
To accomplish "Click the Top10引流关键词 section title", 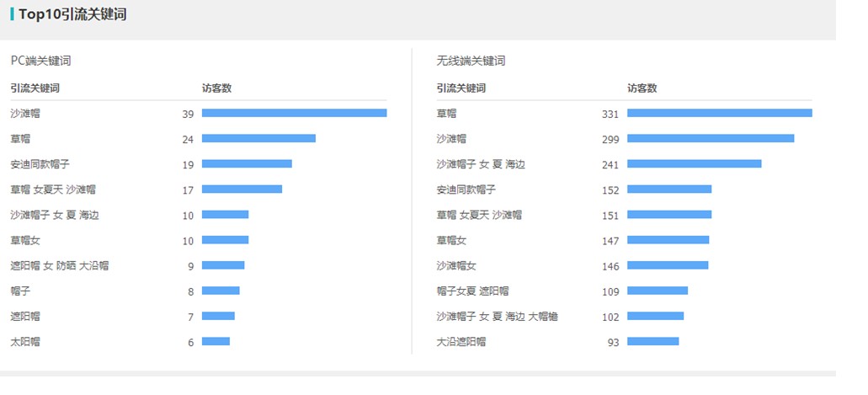I will tap(72, 14).
